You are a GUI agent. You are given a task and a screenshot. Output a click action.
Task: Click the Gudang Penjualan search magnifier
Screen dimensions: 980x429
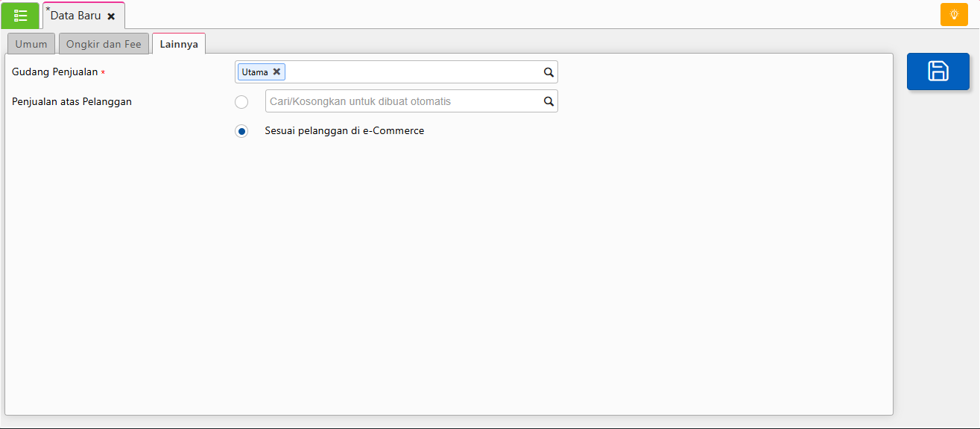549,72
